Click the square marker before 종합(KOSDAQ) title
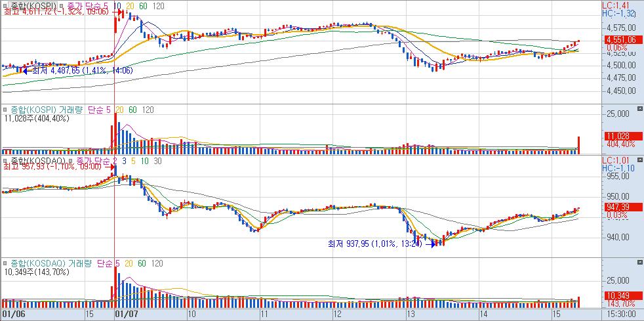Viewport: 644px width, 321px height. [5, 161]
